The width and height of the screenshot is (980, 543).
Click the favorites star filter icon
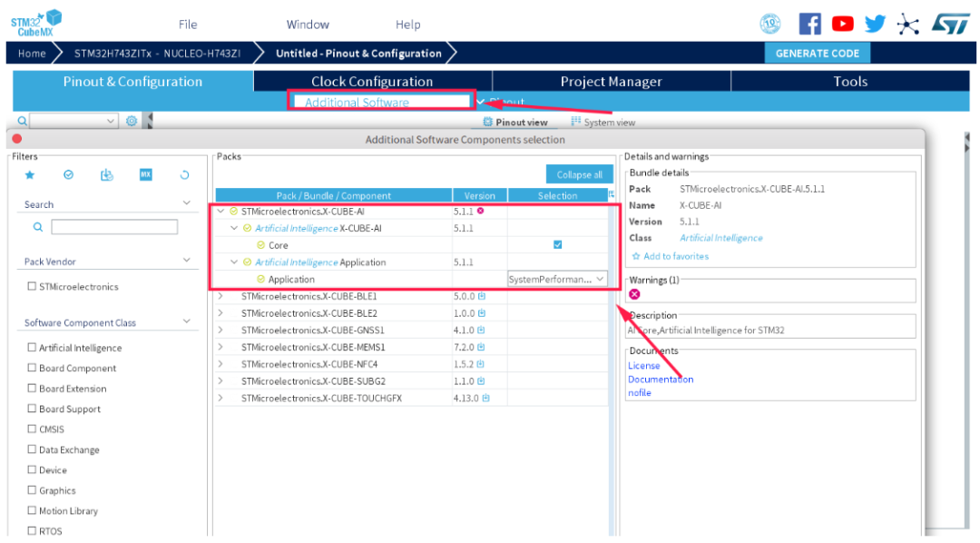pos(29,175)
